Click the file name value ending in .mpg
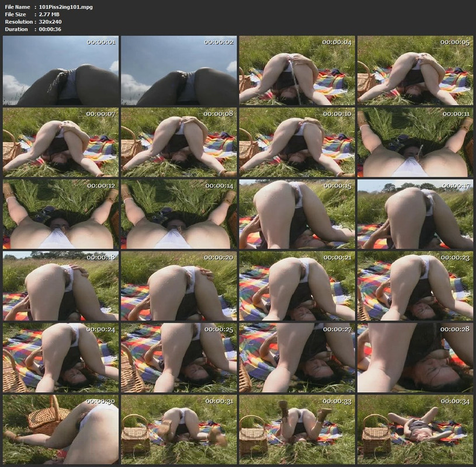This screenshot has height=467, width=476. coord(65,7)
